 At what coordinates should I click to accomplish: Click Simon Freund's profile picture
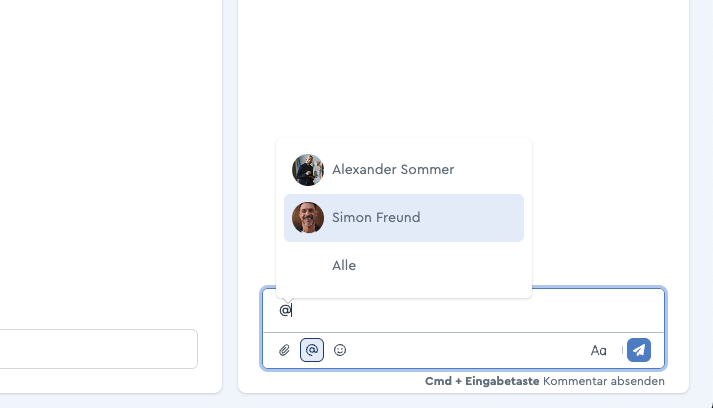coord(308,218)
